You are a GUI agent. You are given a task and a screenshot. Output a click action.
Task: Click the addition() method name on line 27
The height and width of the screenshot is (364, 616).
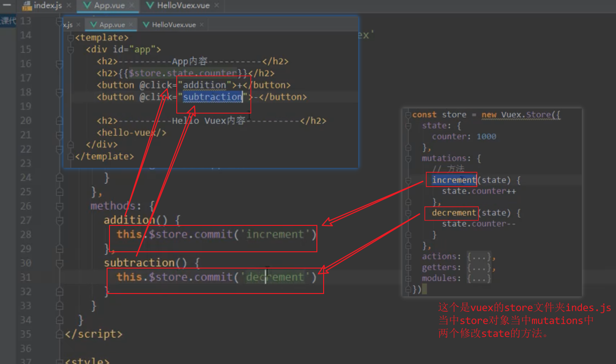pyautogui.click(x=130, y=220)
